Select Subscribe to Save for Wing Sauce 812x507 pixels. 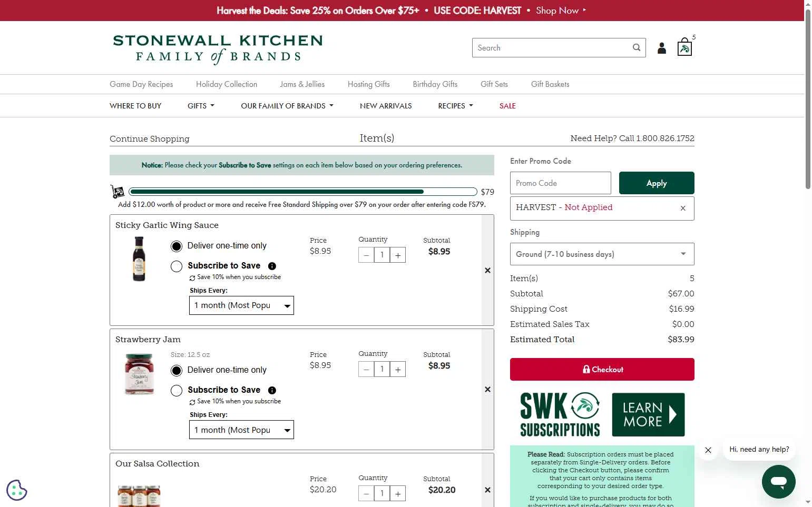[177, 266]
